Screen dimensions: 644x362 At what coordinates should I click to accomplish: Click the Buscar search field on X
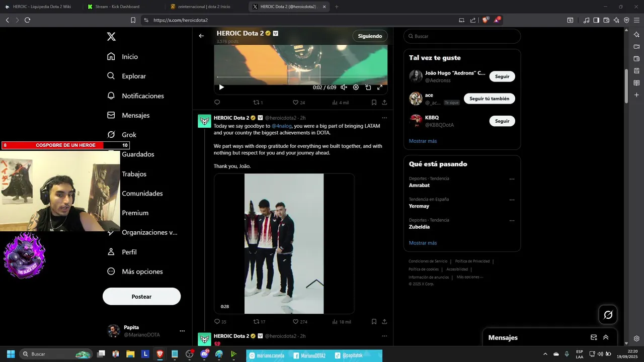[x=462, y=36]
